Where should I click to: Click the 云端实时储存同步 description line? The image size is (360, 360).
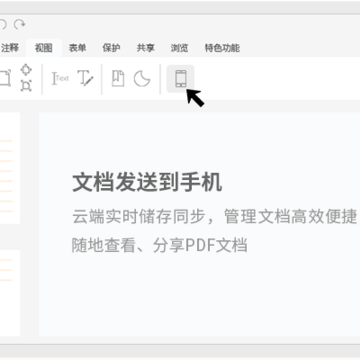tap(214, 216)
